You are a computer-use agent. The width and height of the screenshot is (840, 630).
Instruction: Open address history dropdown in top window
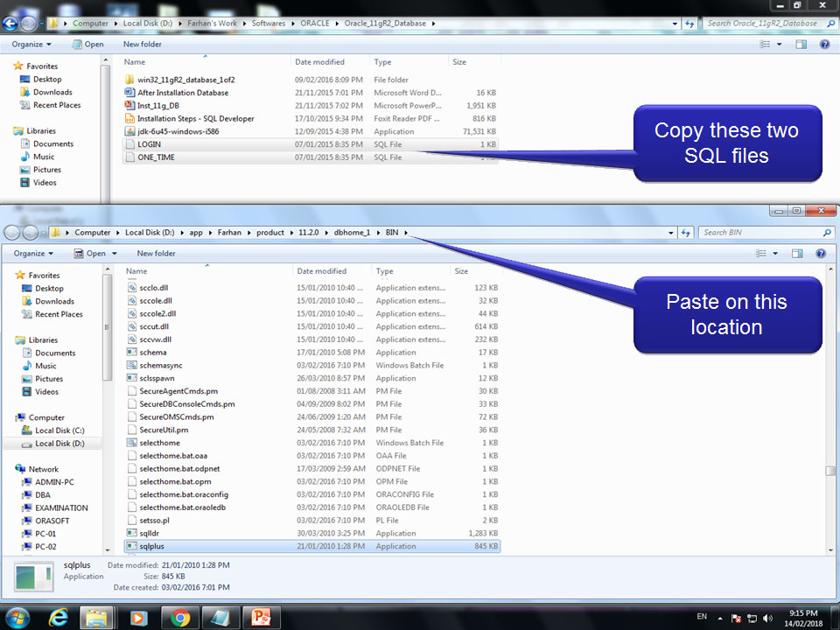tap(675, 24)
